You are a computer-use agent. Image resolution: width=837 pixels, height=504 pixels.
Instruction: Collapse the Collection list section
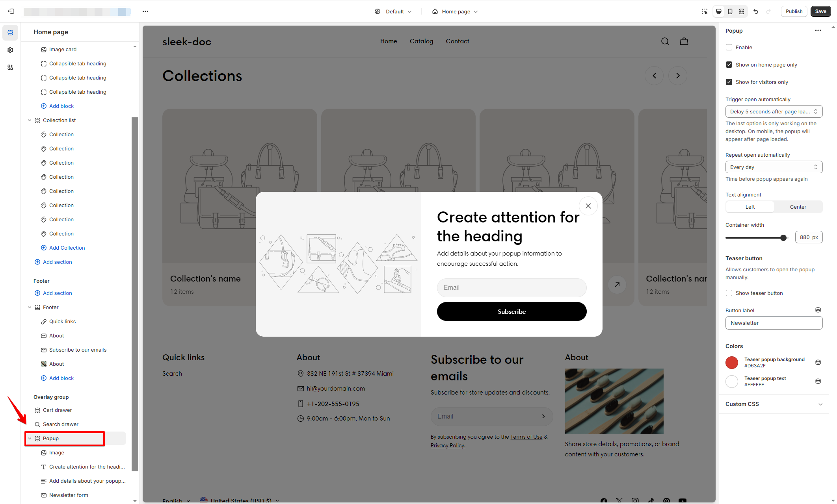pyautogui.click(x=30, y=120)
